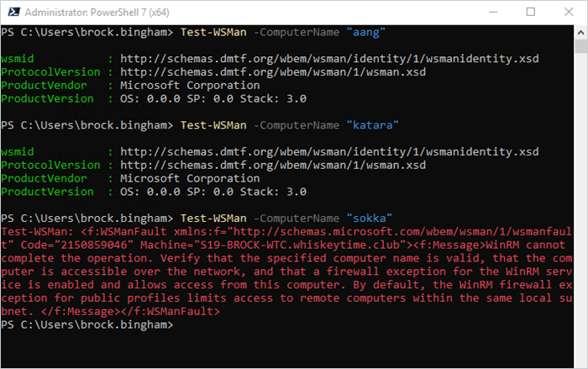Click the window title text "Administrator: PowerShell 7 (x64)"
588x369 pixels.
(97, 13)
